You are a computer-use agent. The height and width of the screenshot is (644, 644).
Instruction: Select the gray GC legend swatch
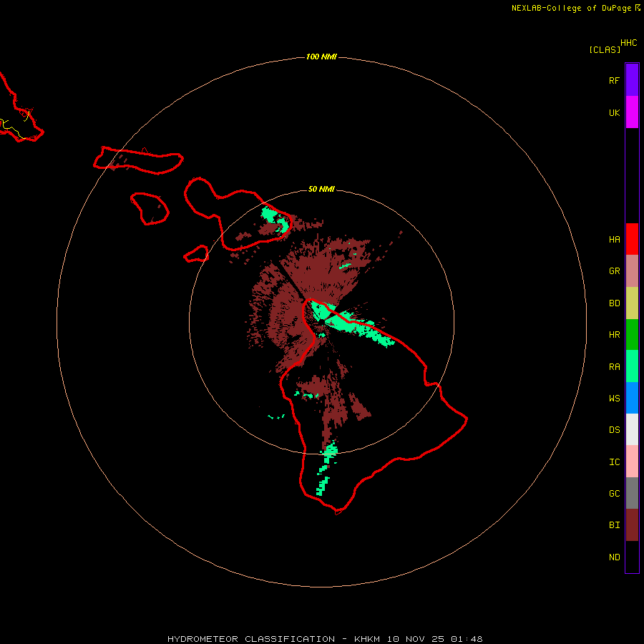[632, 493]
